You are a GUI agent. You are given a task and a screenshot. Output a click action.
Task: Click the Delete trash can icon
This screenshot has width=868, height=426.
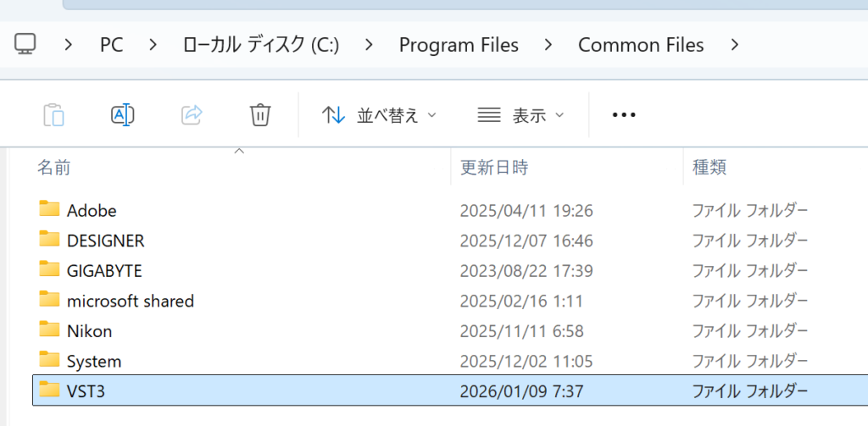[x=260, y=115]
